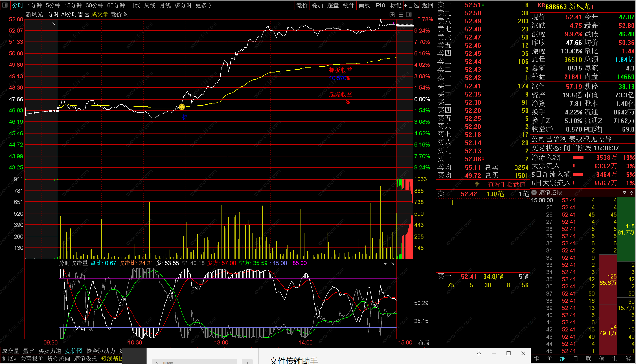Screen dimensions: 636x364
Task: Open the three-line chart menu icon
Action: (401, 15)
